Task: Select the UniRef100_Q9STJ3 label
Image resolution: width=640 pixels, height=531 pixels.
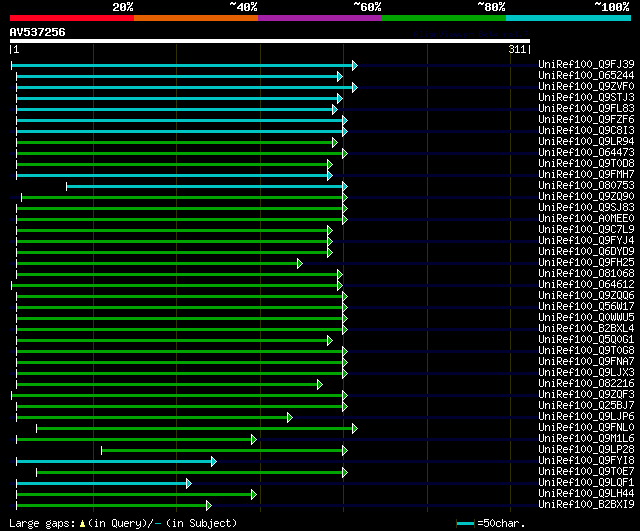Action: (x=586, y=97)
